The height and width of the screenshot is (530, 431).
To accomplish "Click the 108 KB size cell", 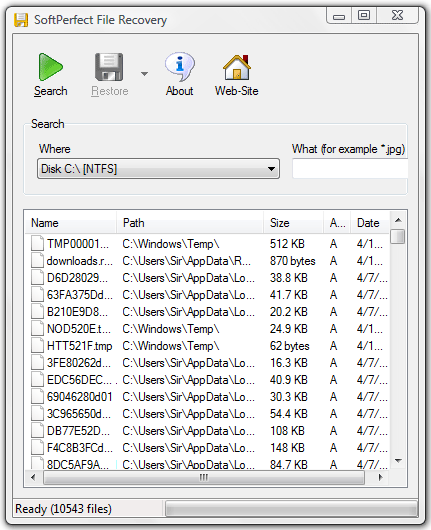I will [287, 431].
